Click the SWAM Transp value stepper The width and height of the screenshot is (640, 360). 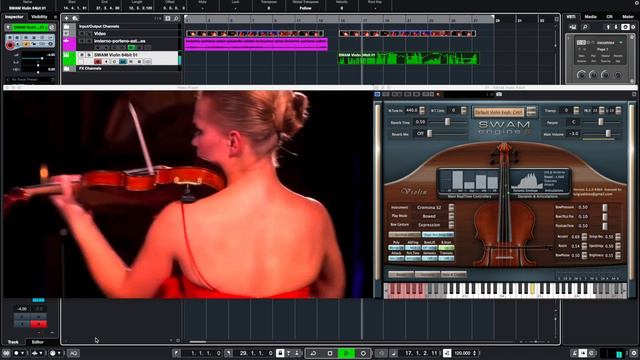(x=576, y=110)
